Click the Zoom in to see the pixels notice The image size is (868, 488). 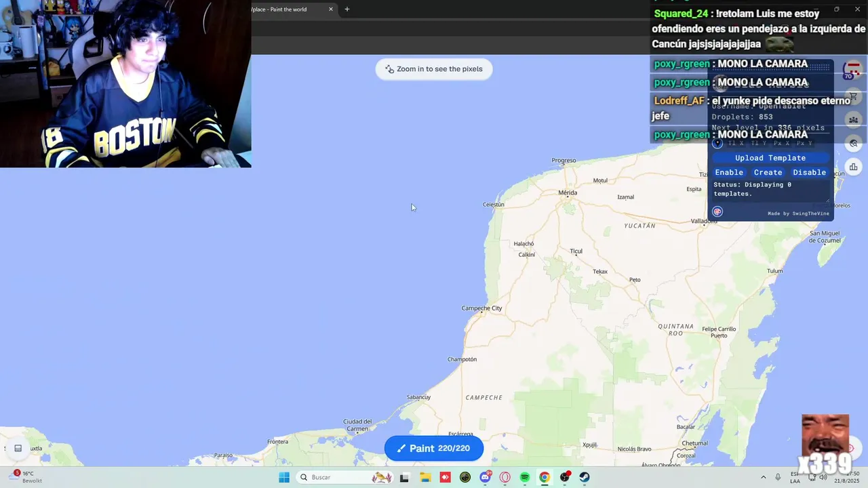click(434, 69)
